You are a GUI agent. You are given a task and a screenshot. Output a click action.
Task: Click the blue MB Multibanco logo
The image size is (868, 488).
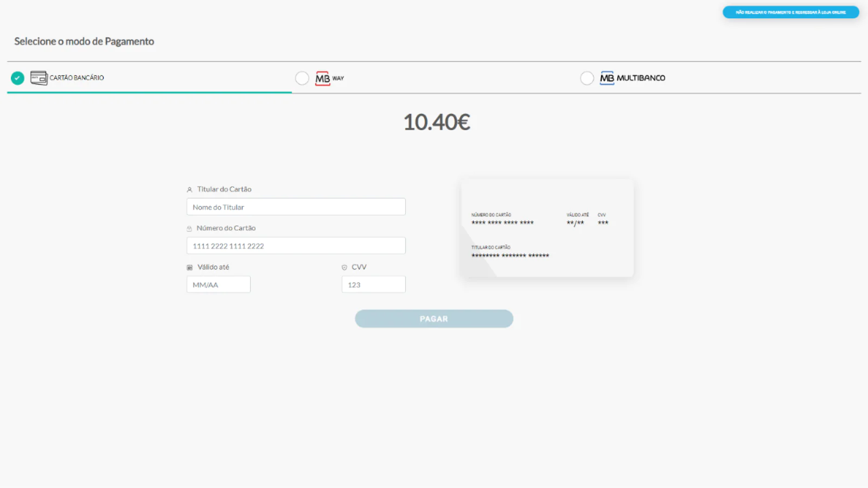pyautogui.click(x=607, y=78)
